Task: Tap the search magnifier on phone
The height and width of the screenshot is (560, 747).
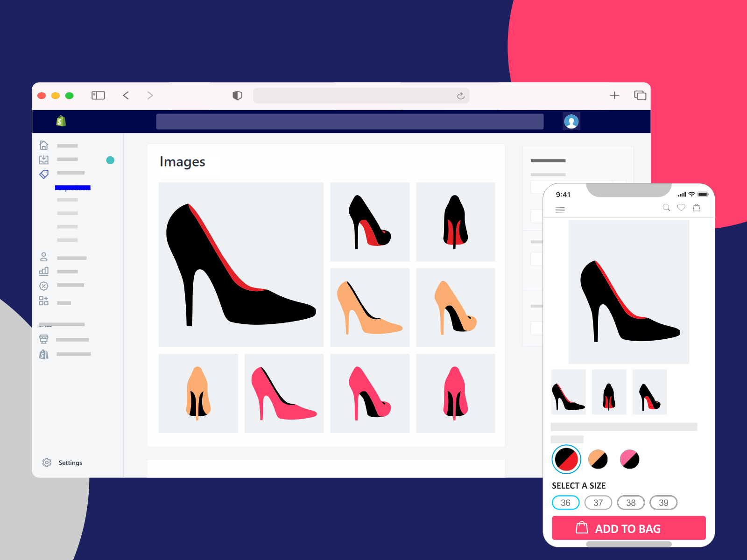Action: coord(666,208)
